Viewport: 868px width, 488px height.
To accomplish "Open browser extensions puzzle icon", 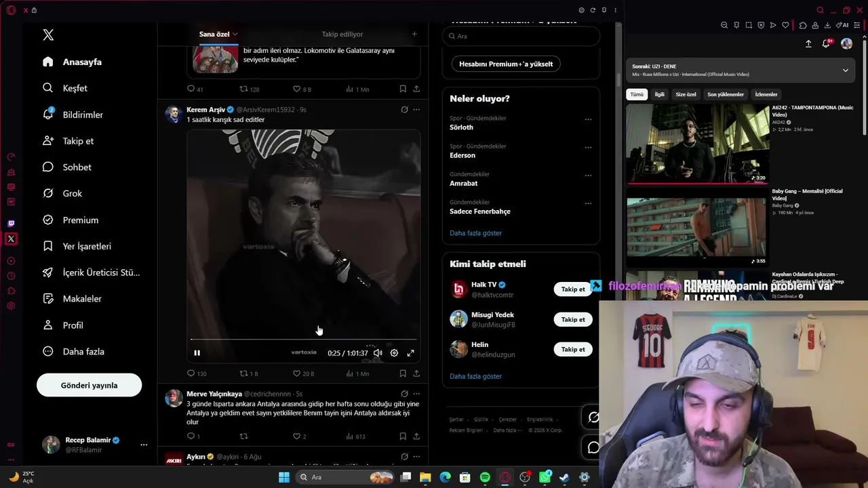I will (x=803, y=25).
